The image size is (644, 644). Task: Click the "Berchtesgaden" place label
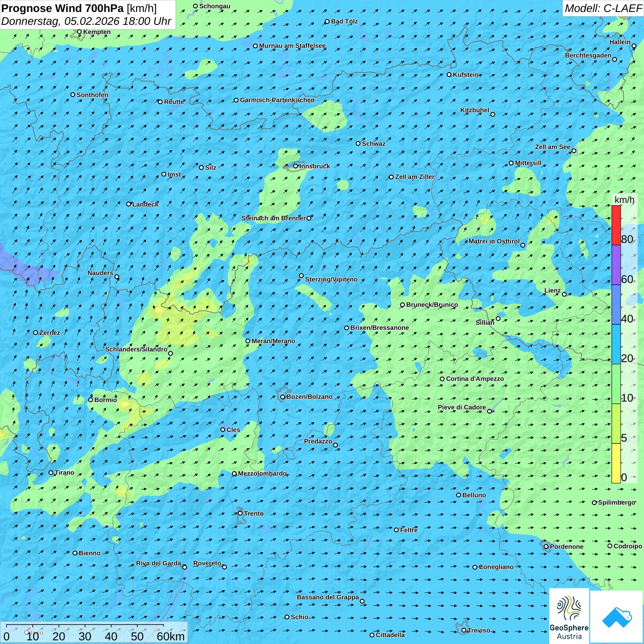pos(588,55)
